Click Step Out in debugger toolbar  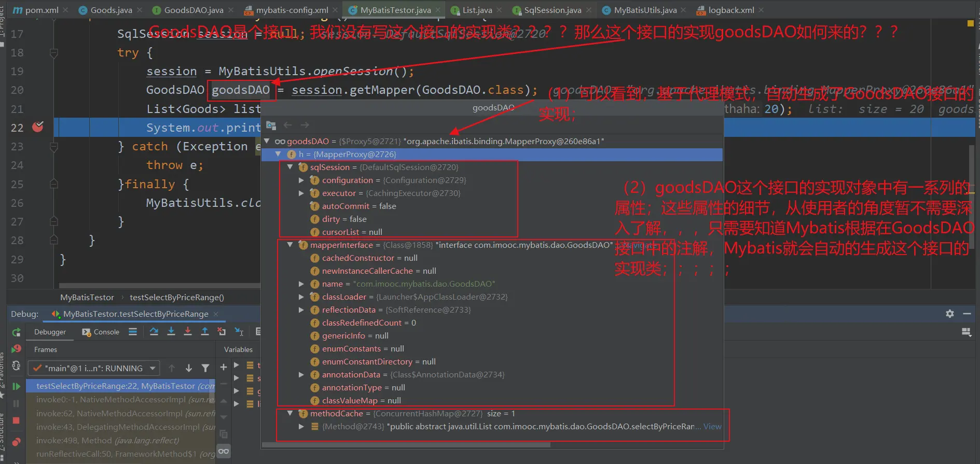click(x=205, y=332)
